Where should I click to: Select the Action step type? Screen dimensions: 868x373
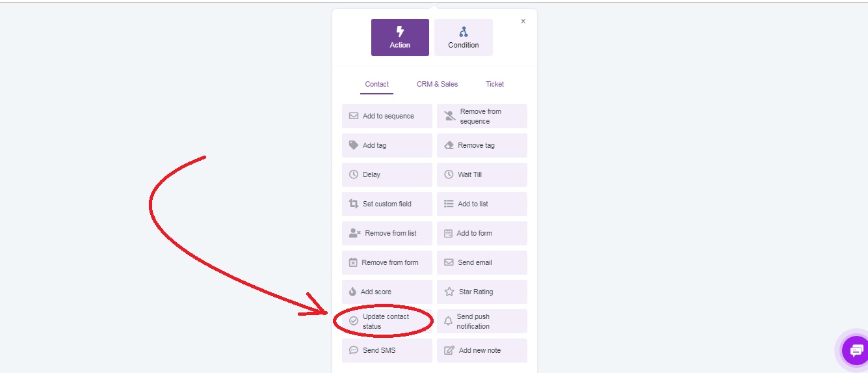point(400,37)
